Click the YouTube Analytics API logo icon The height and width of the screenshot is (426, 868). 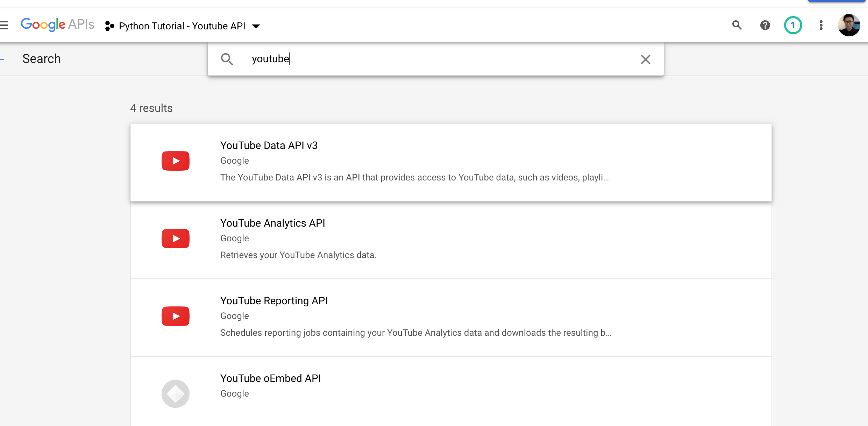click(176, 239)
